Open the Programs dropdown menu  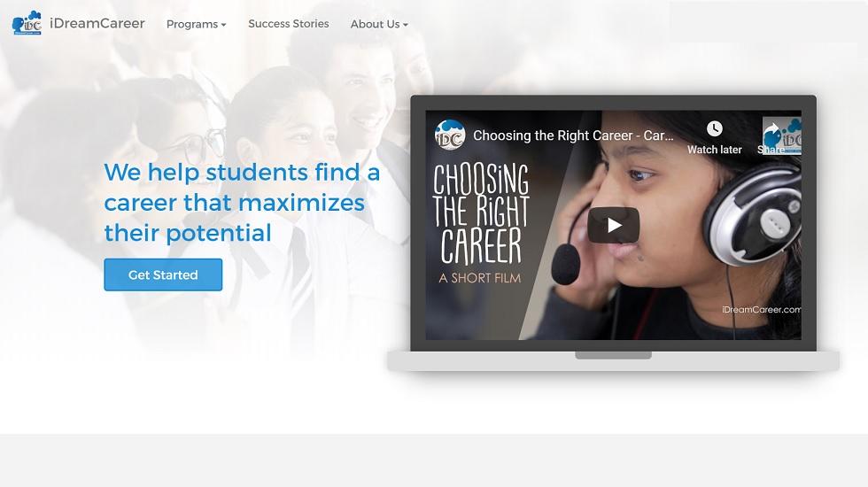coord(196,25)
